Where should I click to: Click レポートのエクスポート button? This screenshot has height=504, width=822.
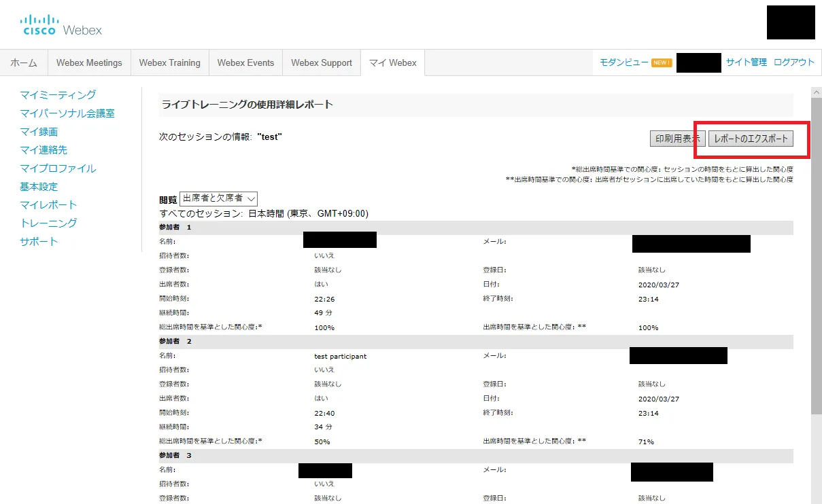point(751,139)
